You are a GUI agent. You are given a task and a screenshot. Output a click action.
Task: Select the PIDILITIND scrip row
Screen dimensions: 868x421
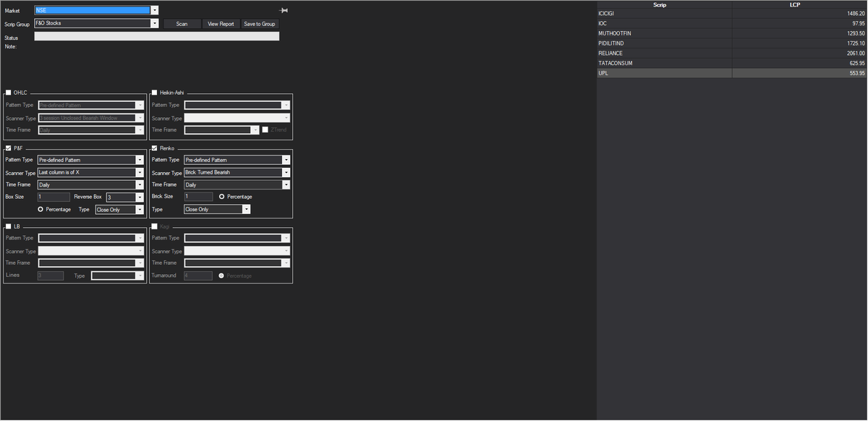(732, 43)
